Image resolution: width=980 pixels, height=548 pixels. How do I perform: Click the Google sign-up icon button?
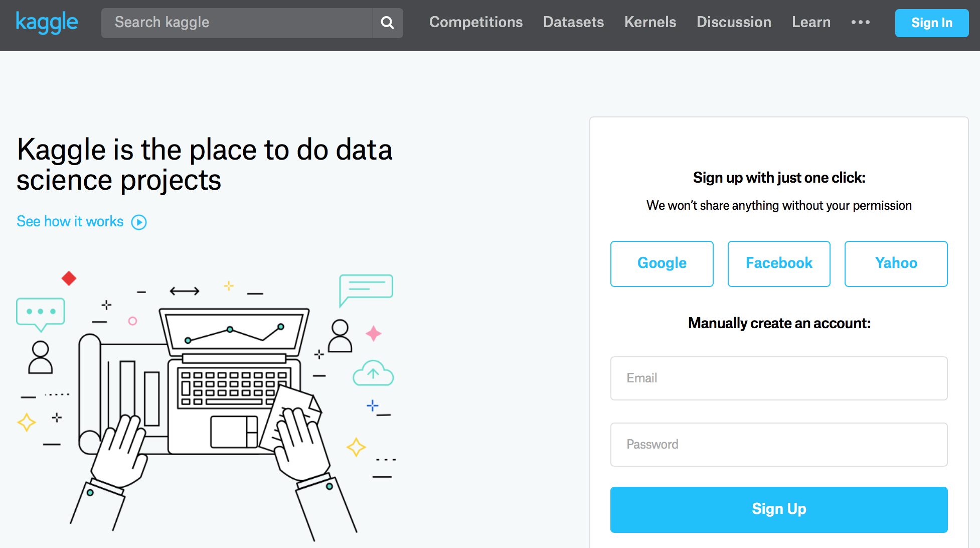coord(662,263)
